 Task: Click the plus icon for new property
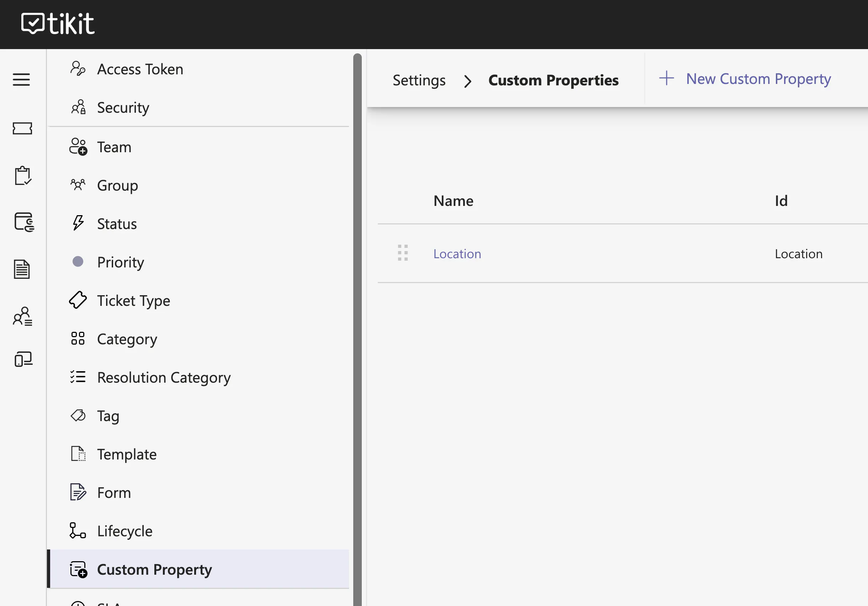(667, 78)
